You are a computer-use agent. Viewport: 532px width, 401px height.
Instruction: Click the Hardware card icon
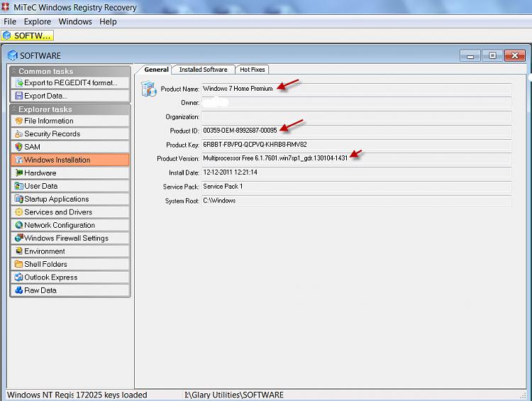click(19, 173)
